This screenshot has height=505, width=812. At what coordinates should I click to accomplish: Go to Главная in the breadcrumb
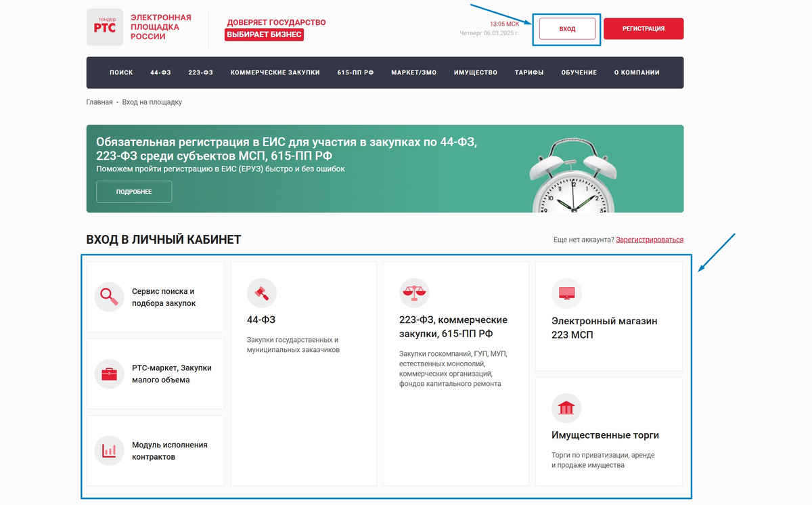[99, 102]
